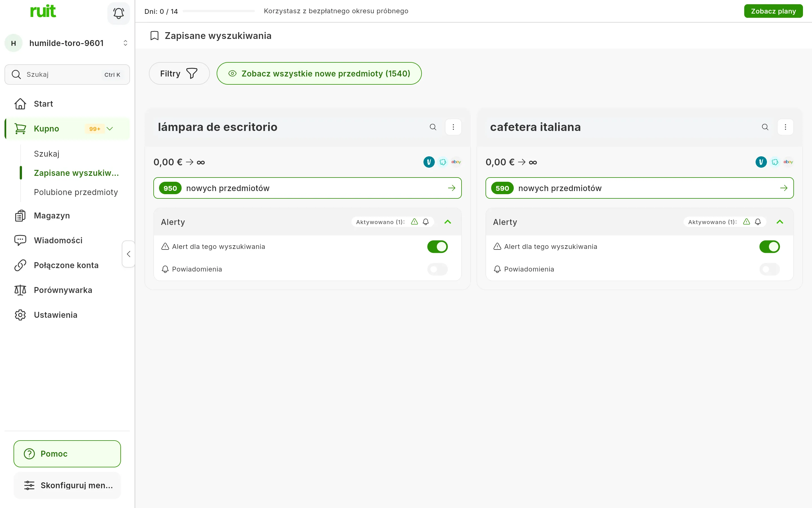Click the H account avatar
Screen dimensions: 812x508
tap(14, 43)
